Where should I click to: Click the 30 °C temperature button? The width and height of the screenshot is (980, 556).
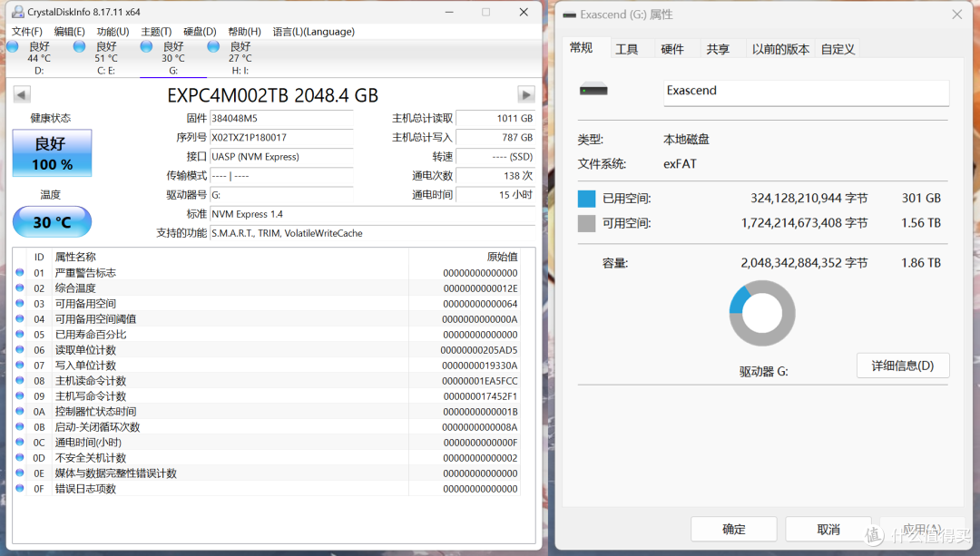(x=53, y=222)
